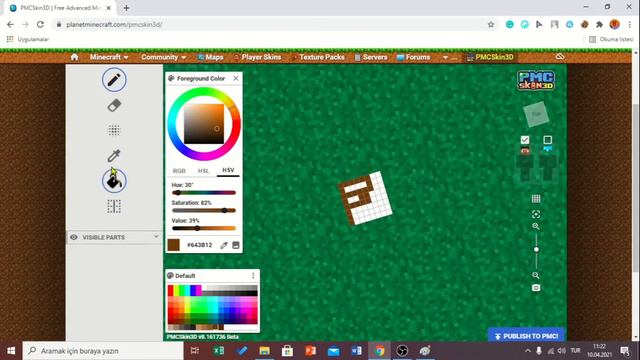This screenshot has width=640, height=360.
Task: Save color to palette icon
Action: pyautogui.click(x=236, y=245)
